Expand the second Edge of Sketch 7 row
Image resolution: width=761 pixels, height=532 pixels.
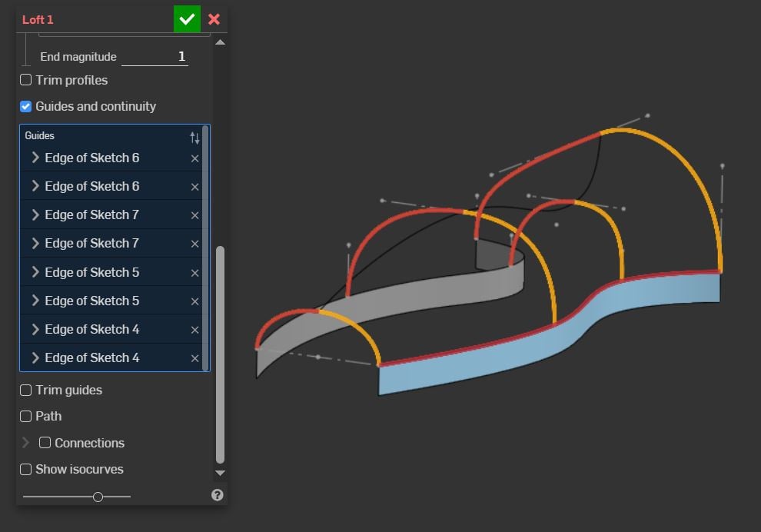point(35,243)
